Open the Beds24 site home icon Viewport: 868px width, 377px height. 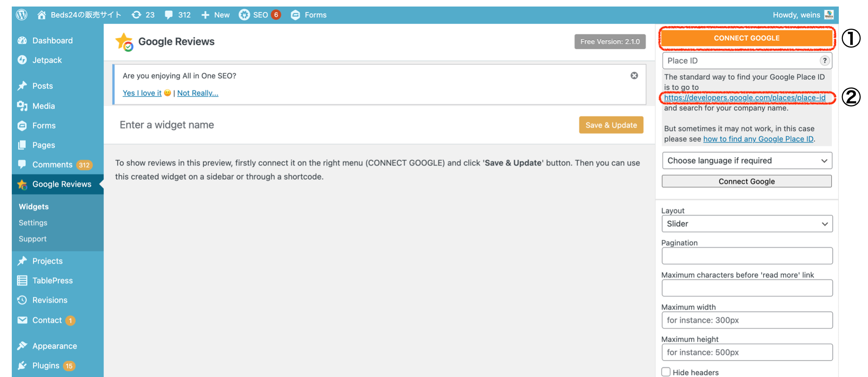coord(42,15)
